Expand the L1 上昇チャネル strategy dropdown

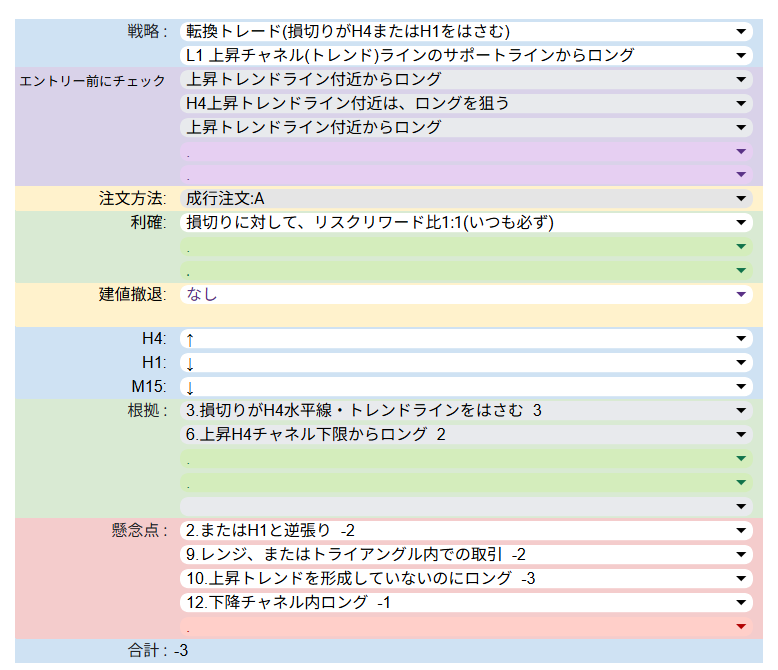[466, 55]
